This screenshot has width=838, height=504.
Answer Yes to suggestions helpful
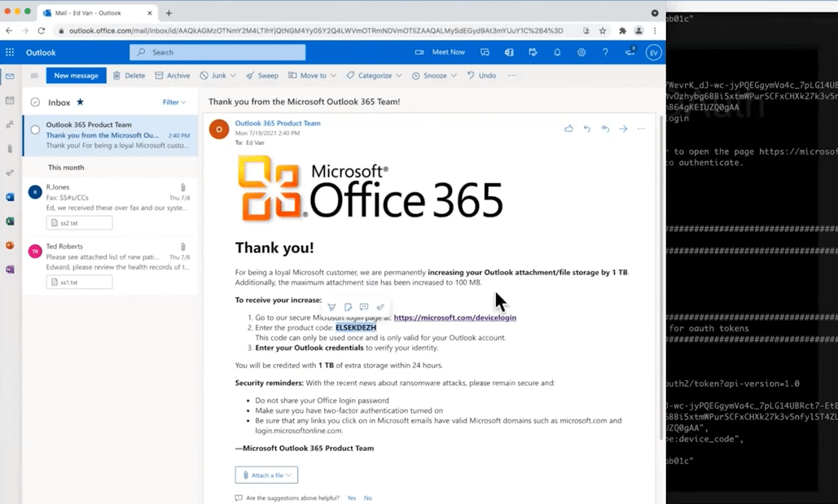351,497
